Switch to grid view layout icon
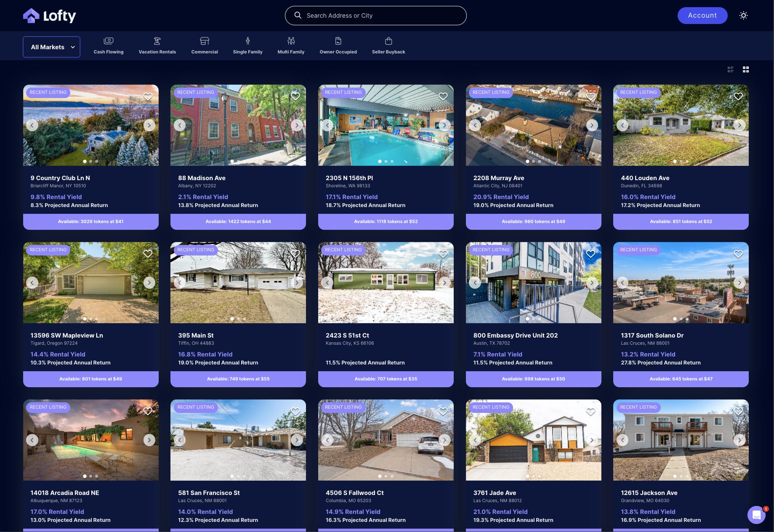This screenshot has height=532, width=774. 745,69
